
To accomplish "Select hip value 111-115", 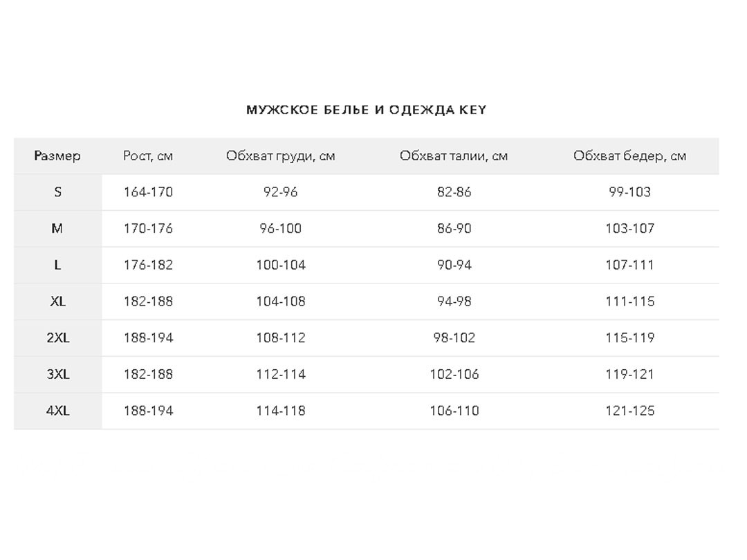I will coord(630,301).
